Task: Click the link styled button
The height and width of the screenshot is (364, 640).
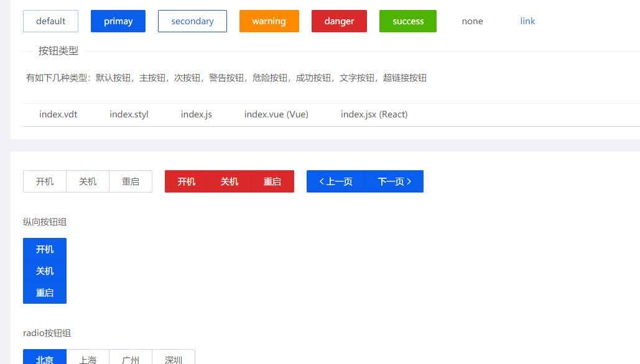Action: 527,20
